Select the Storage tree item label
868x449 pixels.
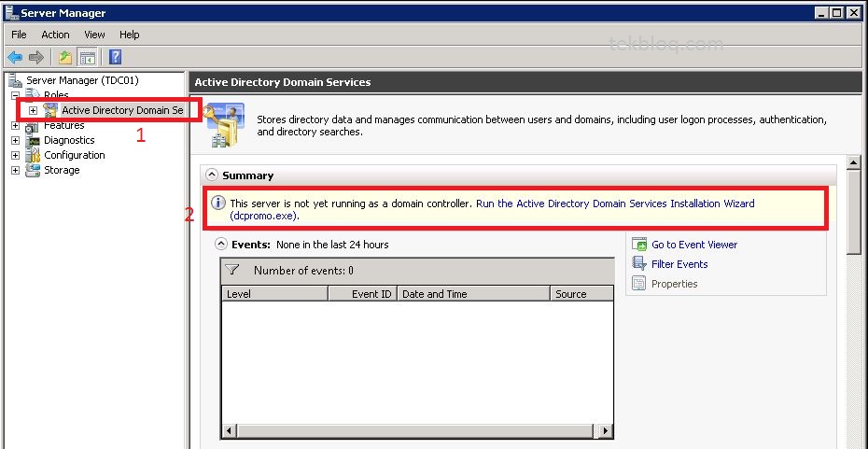tap(62, 171)
